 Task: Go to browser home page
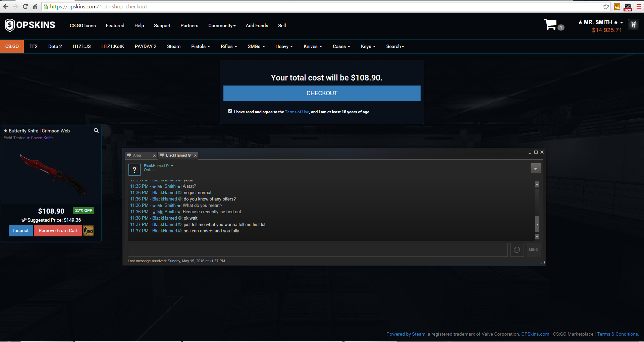click(x=35, y=6)
